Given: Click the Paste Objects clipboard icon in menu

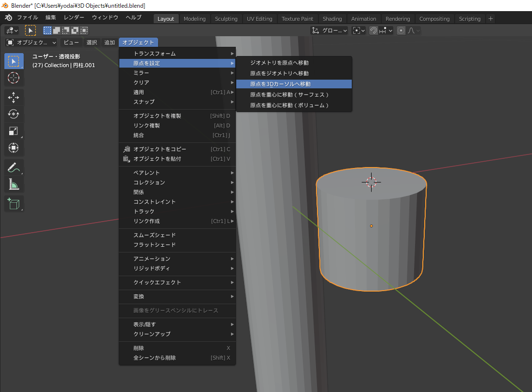Looking at the screenshot, I should coord(127,159).
